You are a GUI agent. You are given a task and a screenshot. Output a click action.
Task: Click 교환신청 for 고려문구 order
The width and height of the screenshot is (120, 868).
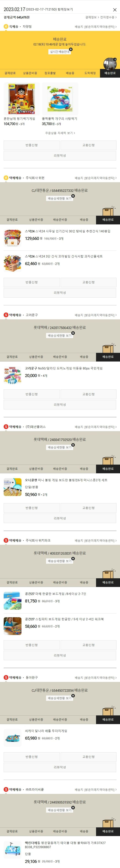(x=88, y=394)
